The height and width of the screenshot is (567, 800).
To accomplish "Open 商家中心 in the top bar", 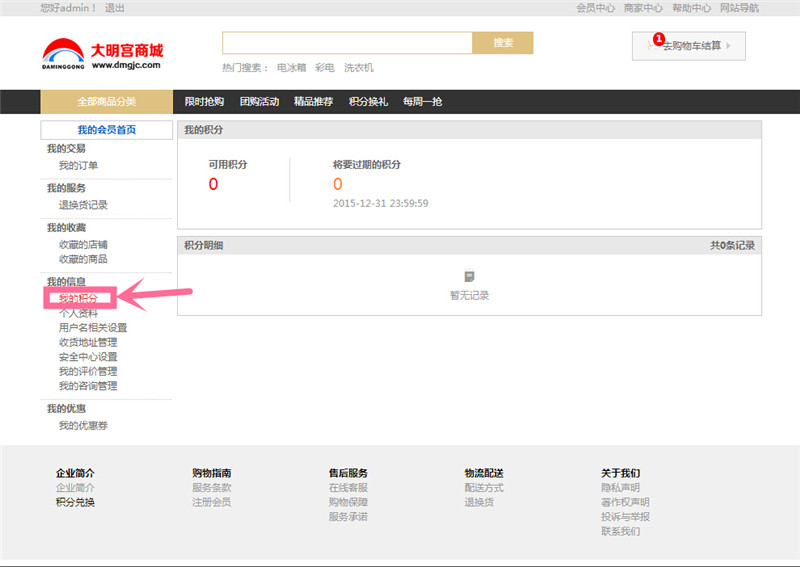I will click(643, 8).
